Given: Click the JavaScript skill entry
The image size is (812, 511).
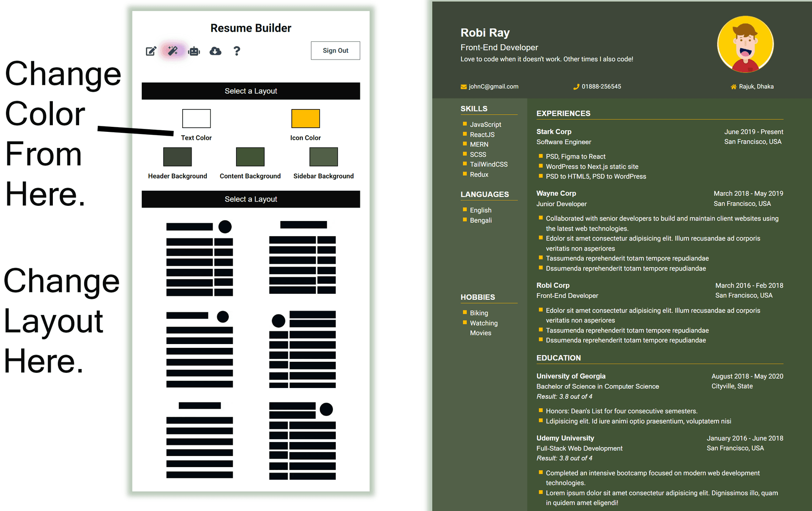Looking at the screenshot, I should point(486,125).
